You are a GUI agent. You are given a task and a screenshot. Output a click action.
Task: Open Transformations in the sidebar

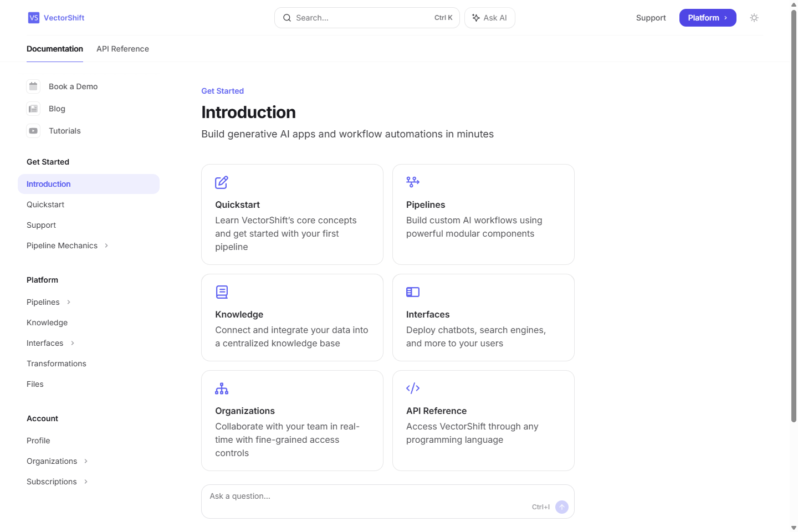click(57, 364)
